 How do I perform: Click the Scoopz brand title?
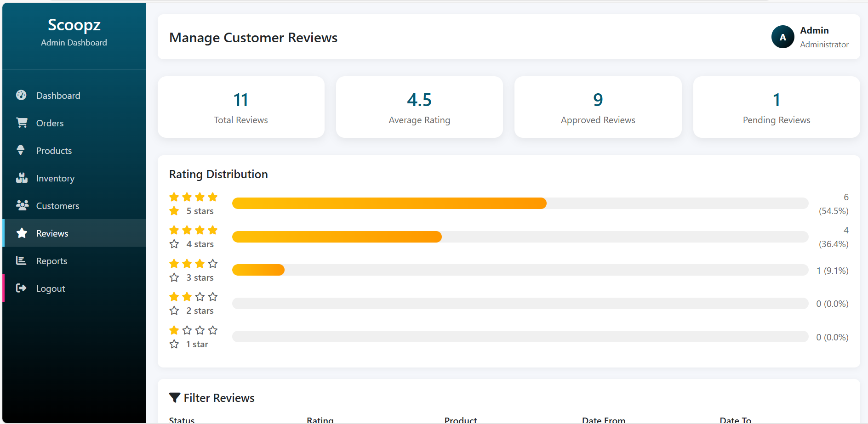click(74, 25)
